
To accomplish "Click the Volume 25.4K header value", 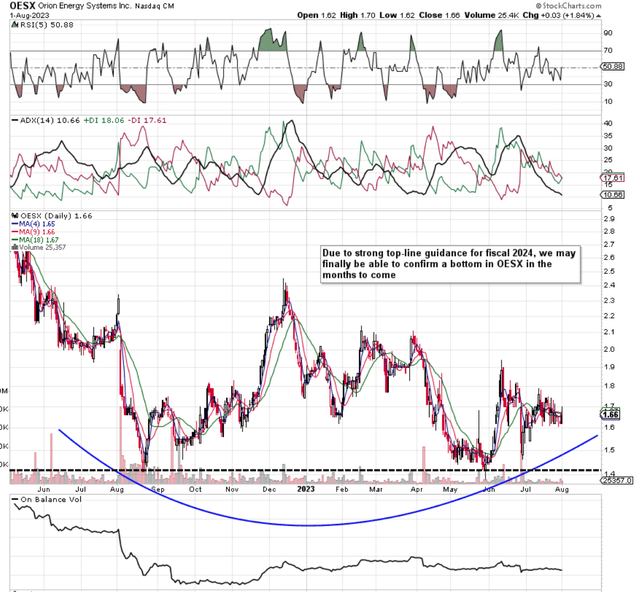I will (x=491, y=15).
